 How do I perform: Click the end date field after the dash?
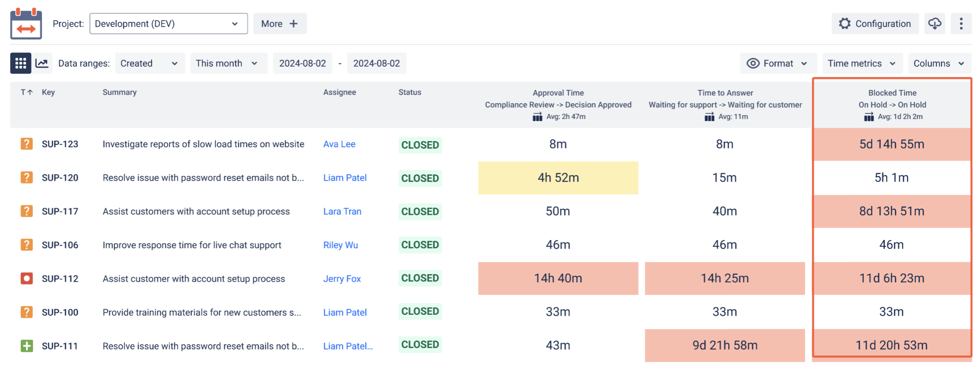click(x=376, y=63)
